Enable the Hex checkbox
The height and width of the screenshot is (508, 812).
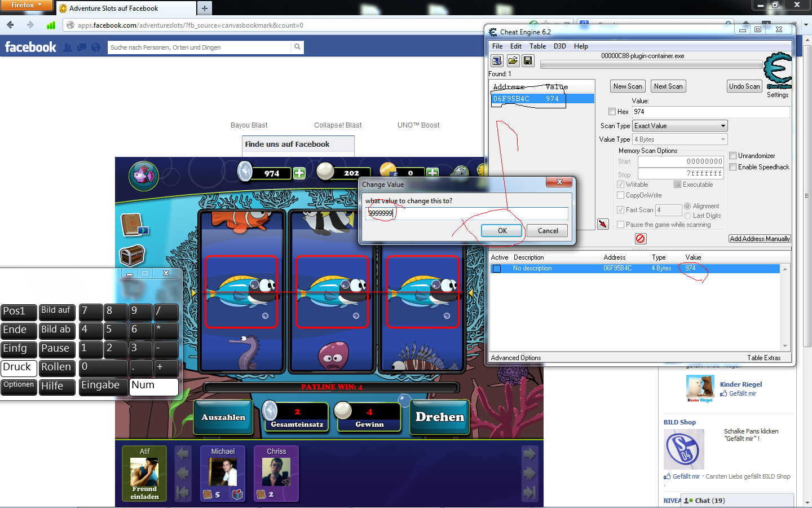(612, 112)
